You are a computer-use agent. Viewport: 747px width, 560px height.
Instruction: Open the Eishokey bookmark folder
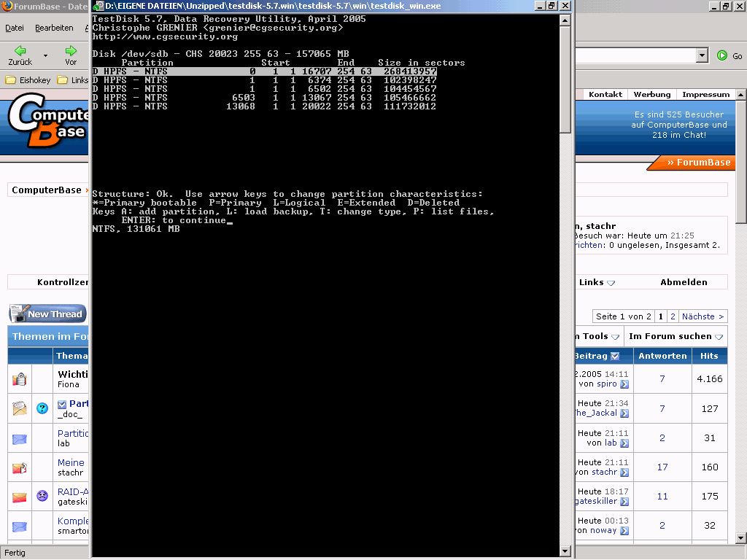tap(28, 80)
